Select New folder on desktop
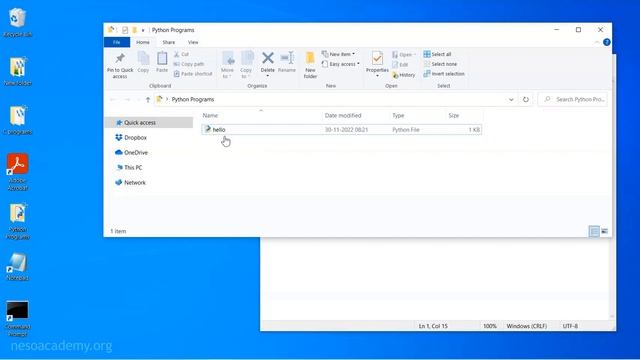 coord(18,72)
